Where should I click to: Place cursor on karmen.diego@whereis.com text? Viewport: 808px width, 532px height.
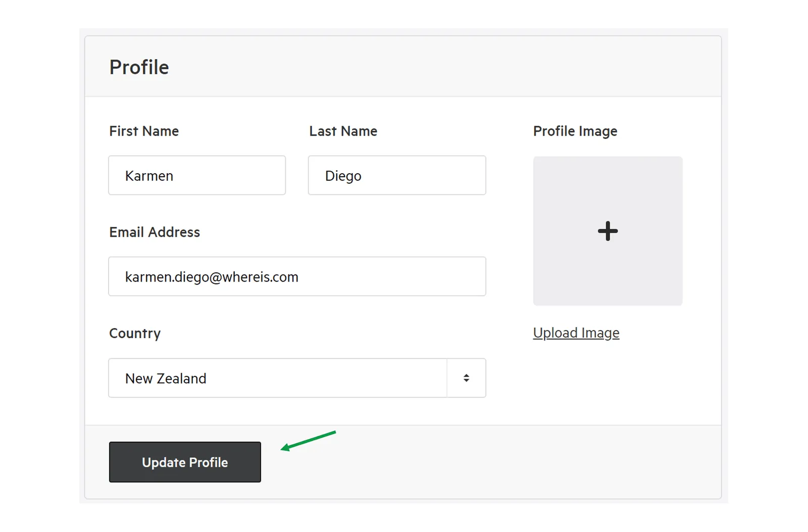click(x=212, y=277)
